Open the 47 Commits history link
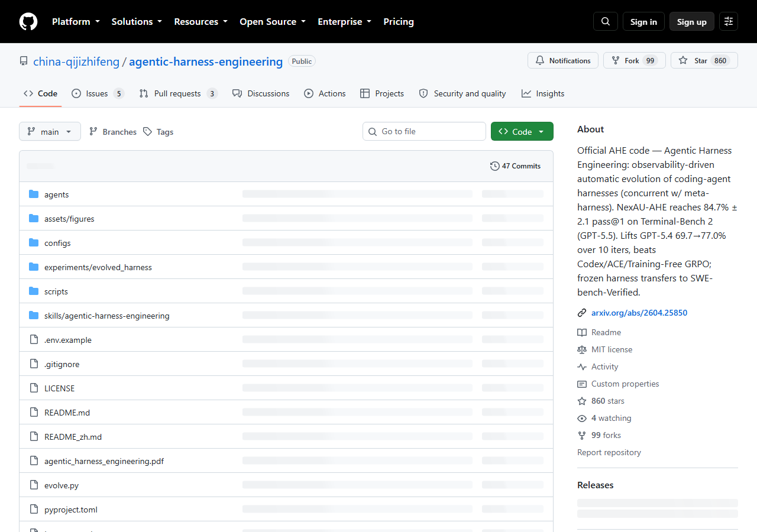Image resolution: width=757 pixels, height=532 pixels. (516, 166)
